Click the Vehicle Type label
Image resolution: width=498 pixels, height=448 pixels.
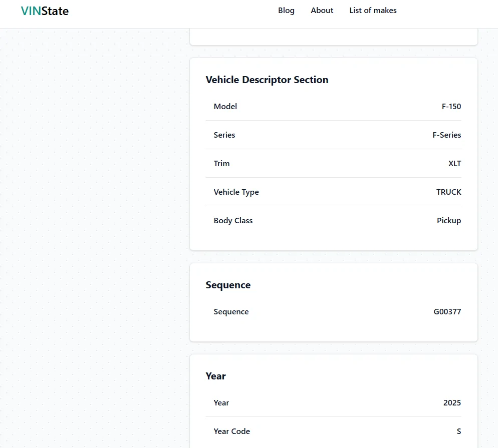coord(236,192)
